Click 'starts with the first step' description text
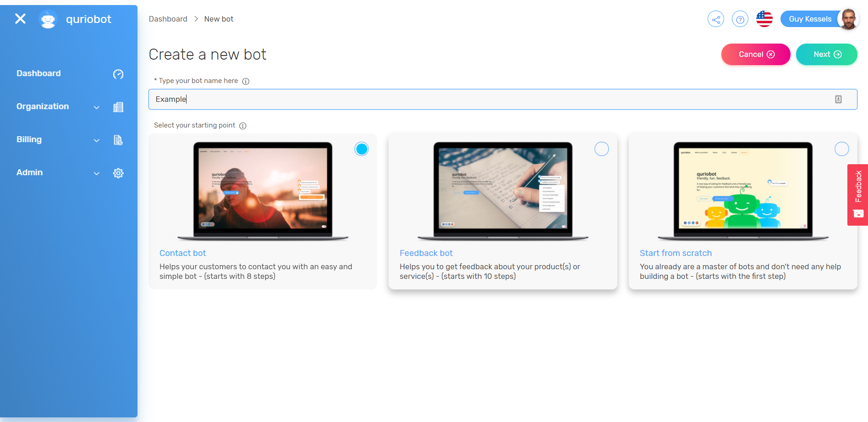This screenshot has width=868, height=422. (741, 276)
